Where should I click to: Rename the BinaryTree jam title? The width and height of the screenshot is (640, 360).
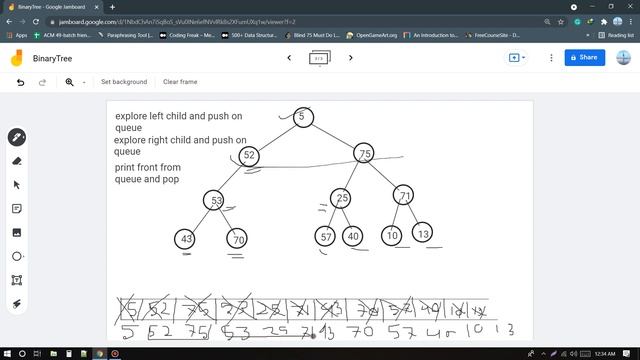(52, 58)
